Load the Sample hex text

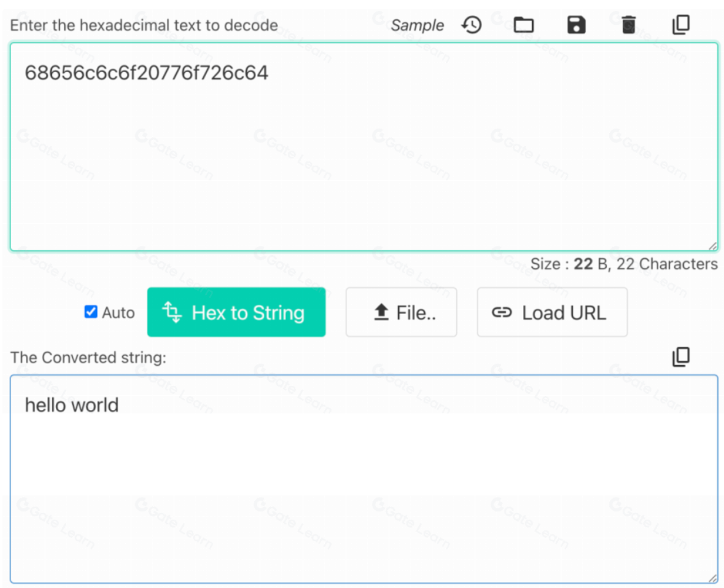coord(417,25)
